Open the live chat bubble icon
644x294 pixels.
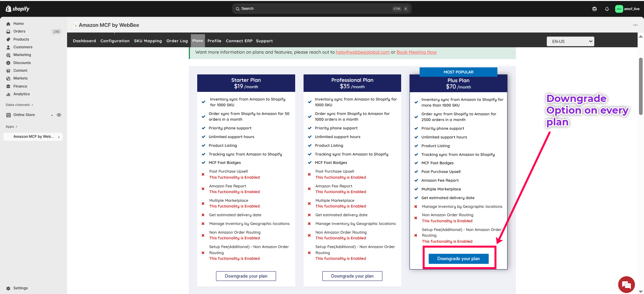(626, 285)
